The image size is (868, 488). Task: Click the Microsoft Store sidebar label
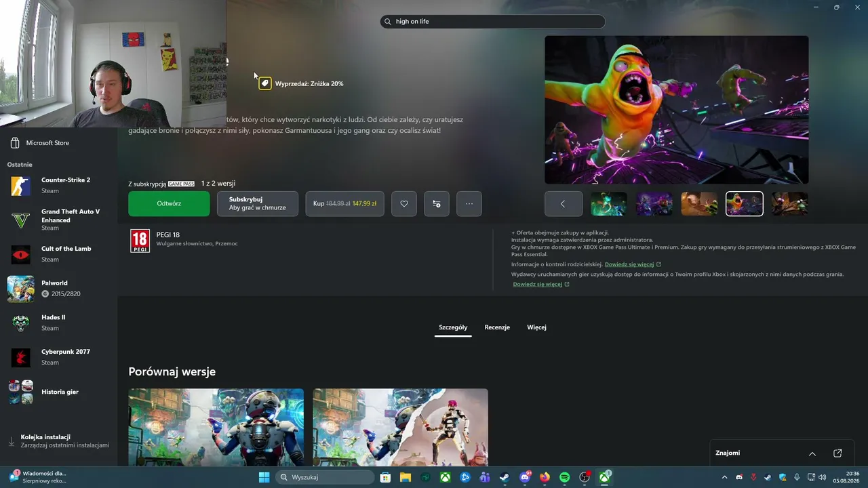[47, 143]
